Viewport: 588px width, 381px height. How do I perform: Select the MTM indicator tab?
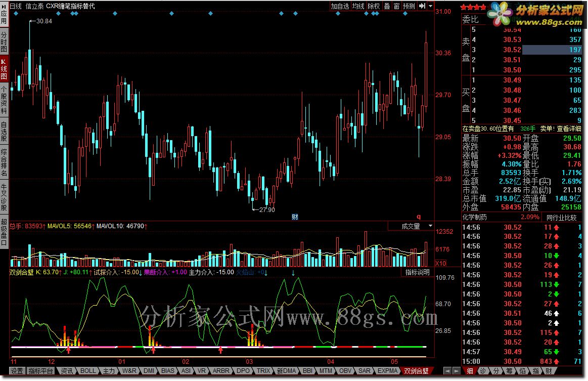(x=326, y=371)
